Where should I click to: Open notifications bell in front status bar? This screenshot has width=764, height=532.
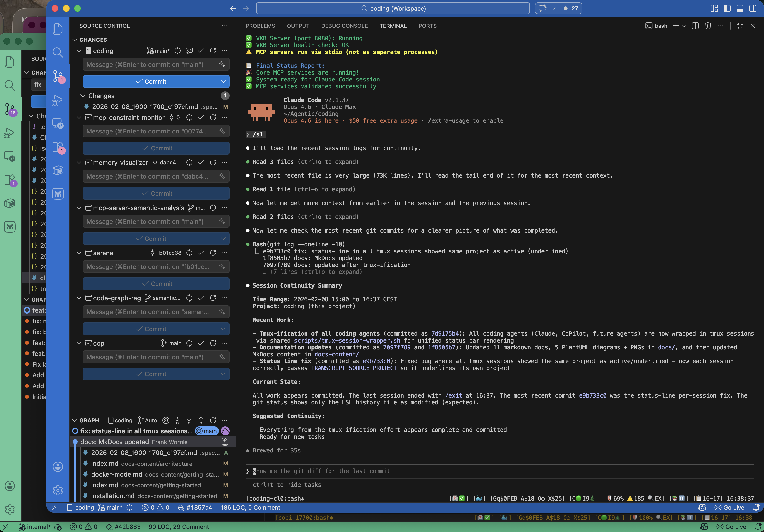tap(756, 508)
